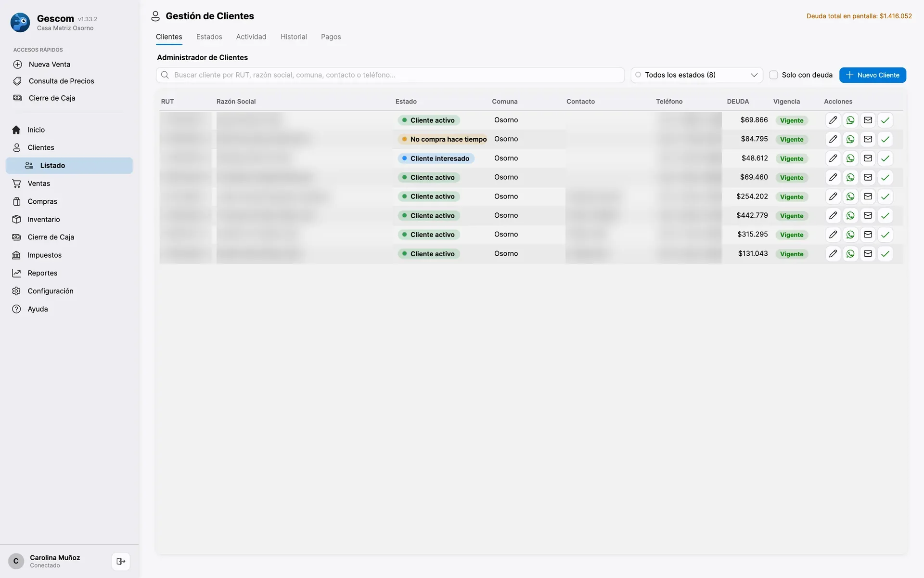This screenshot has height=578, width=924.
Task: Select Listado under Clientes
Action: [x=69, y=165]
